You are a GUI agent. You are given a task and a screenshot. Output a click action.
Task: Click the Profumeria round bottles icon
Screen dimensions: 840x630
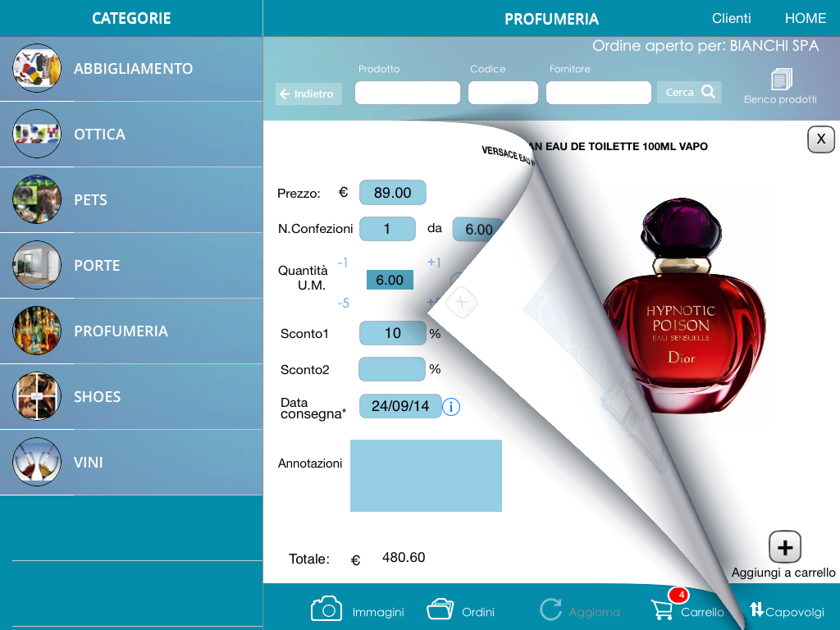click(36, 331)
